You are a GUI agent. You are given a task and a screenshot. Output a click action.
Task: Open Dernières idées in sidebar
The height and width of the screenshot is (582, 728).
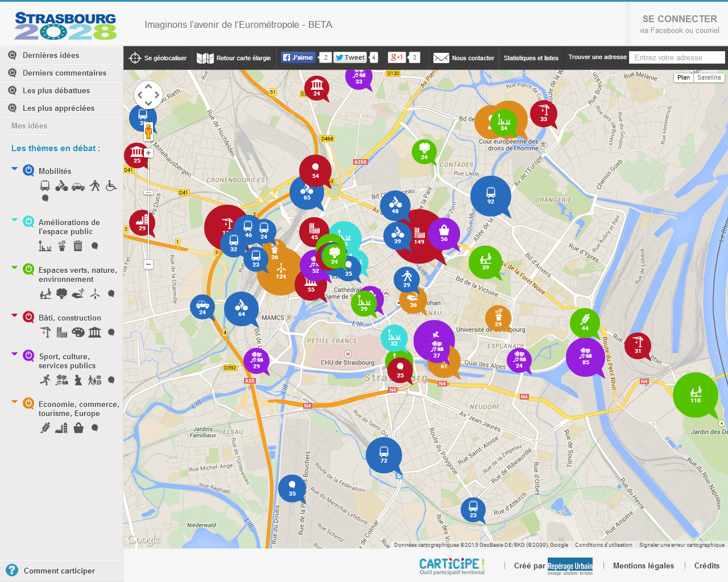tap(51, 55)
